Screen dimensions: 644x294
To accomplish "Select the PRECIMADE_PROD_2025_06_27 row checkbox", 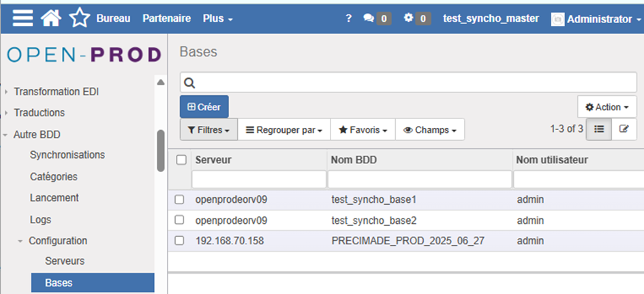I will pos(180,240).
